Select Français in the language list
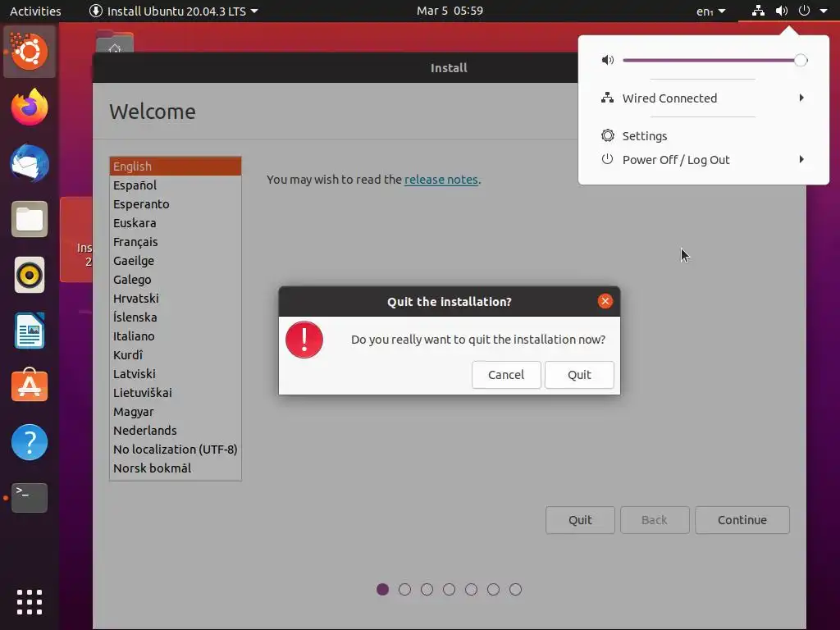This screenshot has height=630, width=840. 176,242
